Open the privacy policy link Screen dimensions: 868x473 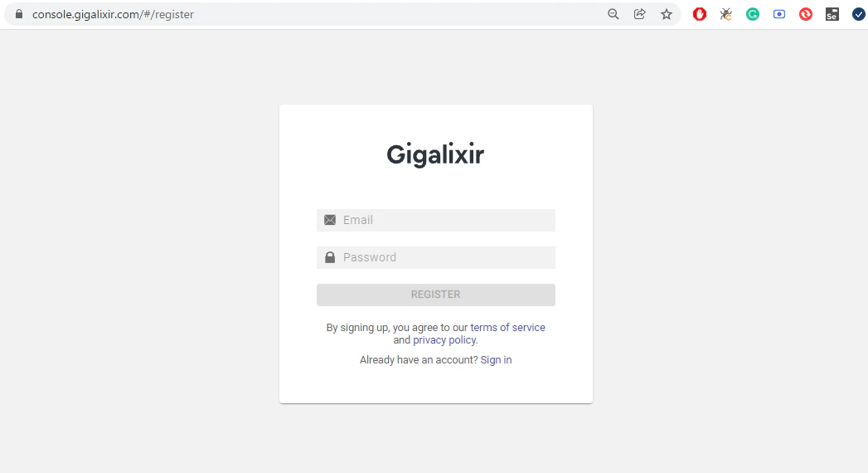tap(444, 340)
